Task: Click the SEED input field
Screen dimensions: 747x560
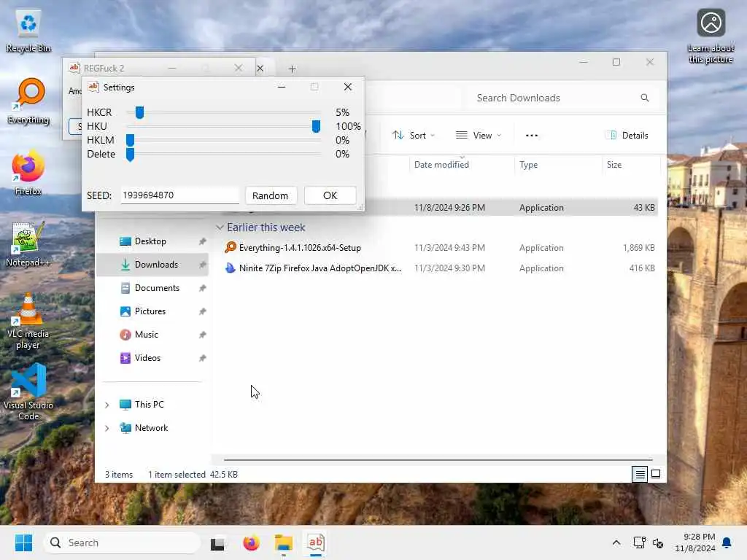Action: point(180,195)
